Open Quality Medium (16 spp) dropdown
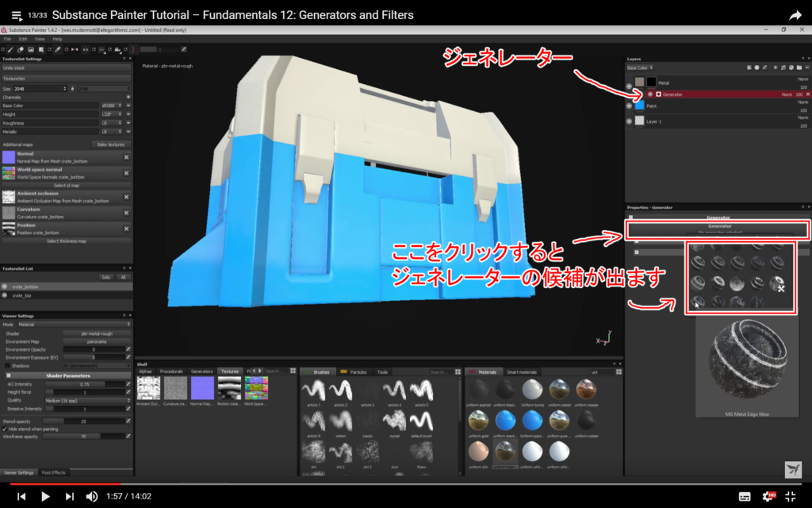This screenshot has height=508, width=812. [87, 400]
